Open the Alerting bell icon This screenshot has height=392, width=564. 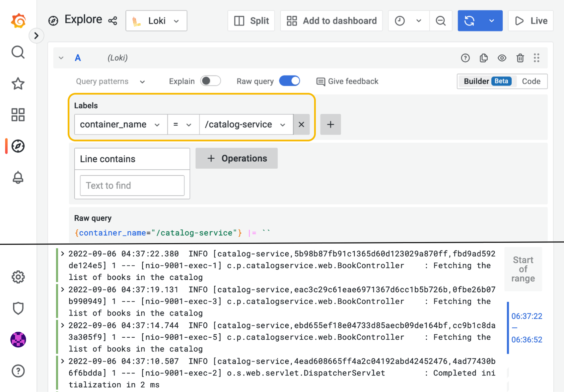(x=18, y=178)
